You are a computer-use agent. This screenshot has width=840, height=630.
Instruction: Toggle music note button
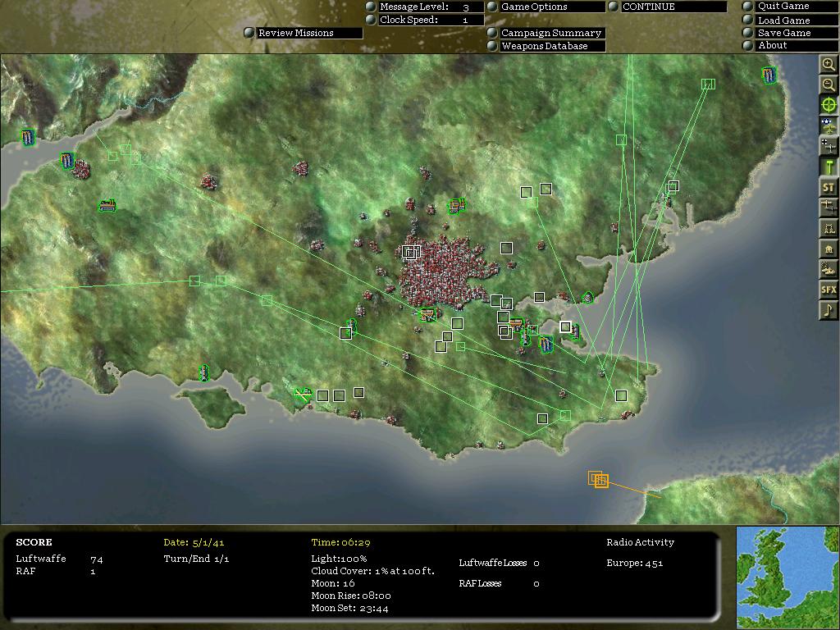(829, 309)
